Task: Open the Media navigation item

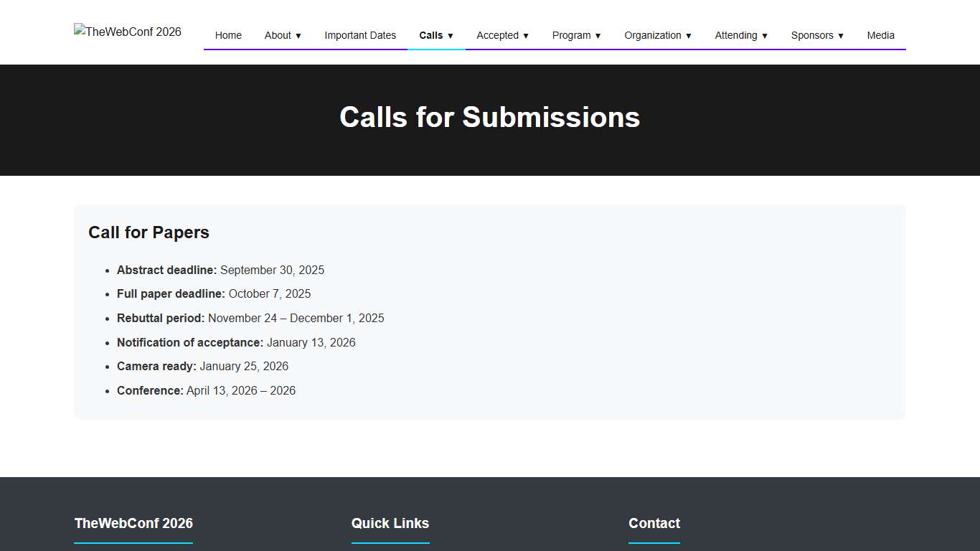Action: click(880, 35)
